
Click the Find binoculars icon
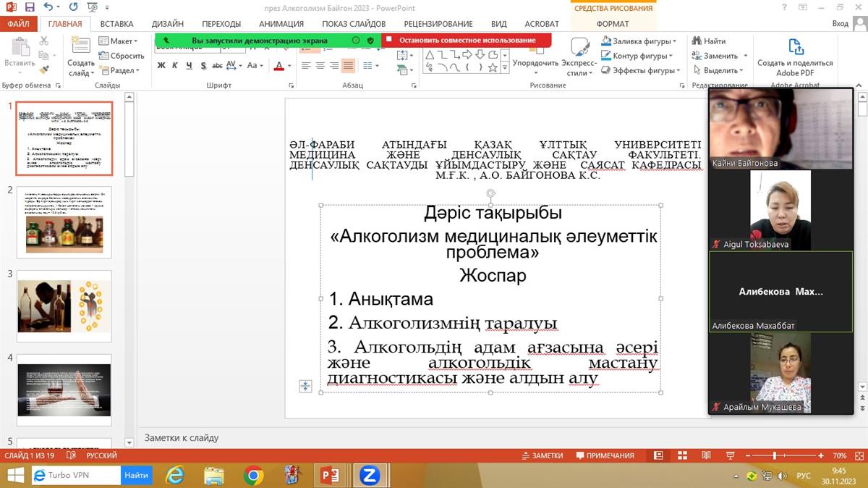(x=697, y=41)
